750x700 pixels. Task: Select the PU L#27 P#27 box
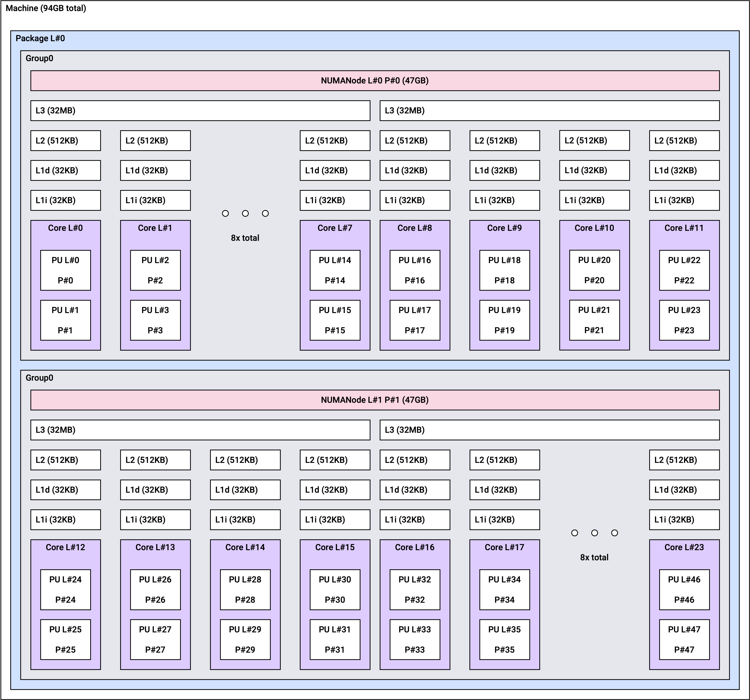tap(156, 640)
